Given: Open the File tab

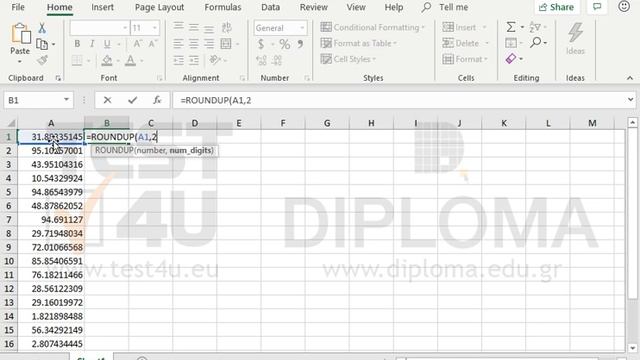Looking at the screenshot, I should pyautogui.click(x=18, y=7).
